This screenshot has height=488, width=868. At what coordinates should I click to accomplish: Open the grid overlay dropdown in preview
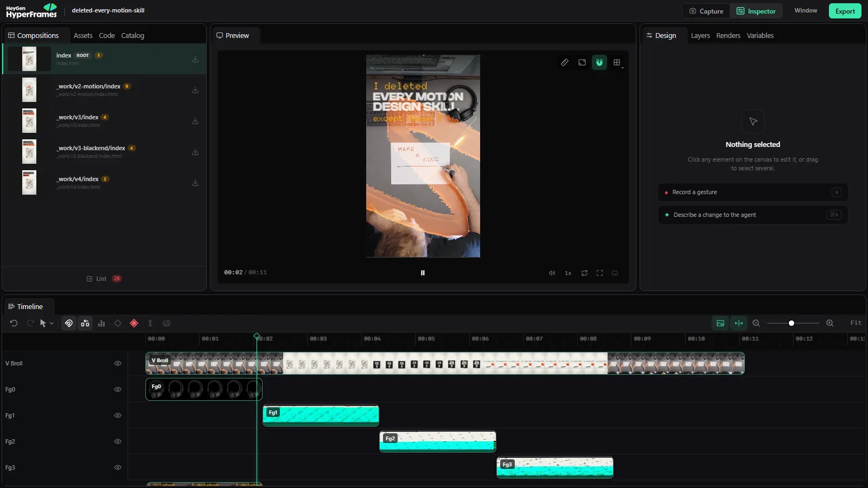(617, 63)
